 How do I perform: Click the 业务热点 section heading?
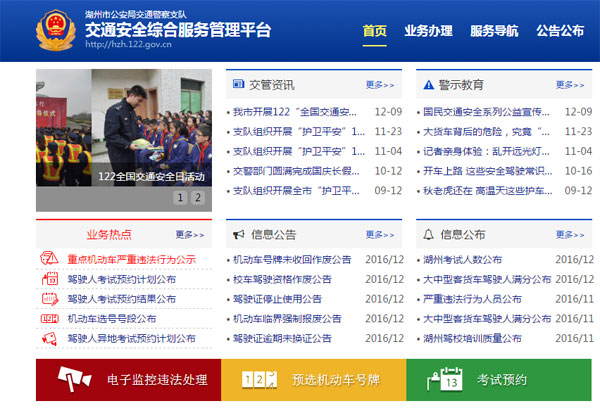coord(109,234)
